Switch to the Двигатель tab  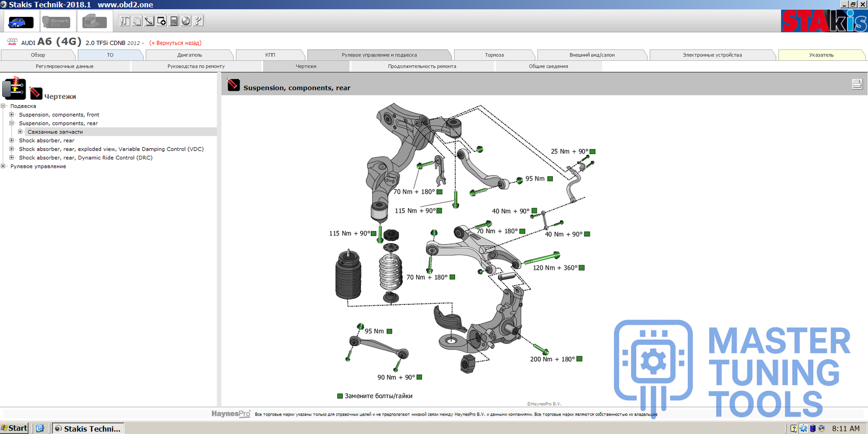pos(189,55)
